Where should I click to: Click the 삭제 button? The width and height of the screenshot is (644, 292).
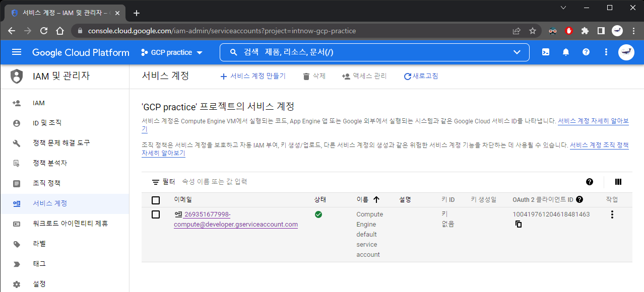click(x=314, y=76)
